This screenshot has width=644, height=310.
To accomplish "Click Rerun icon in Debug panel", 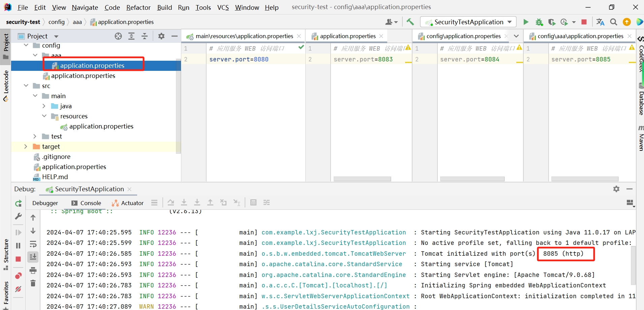I will point(19,203).
